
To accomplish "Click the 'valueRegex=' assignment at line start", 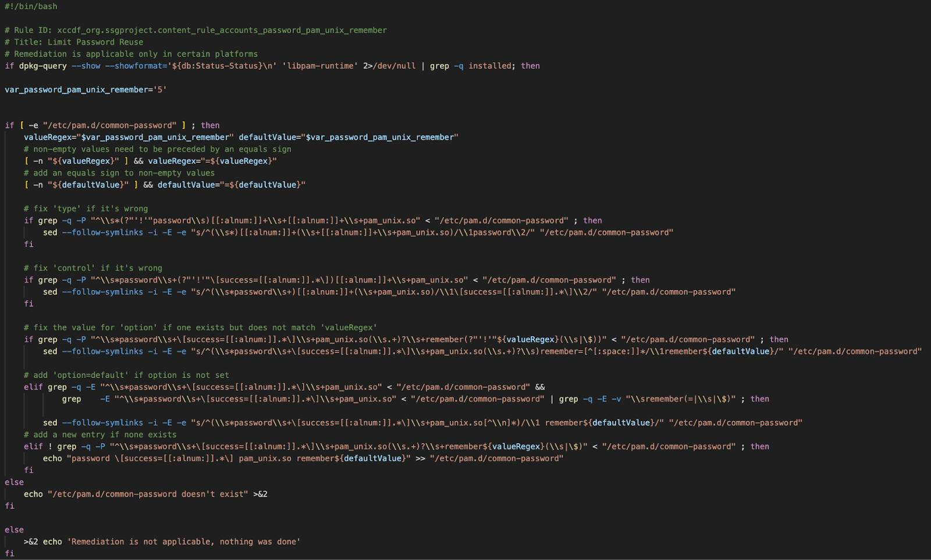I will tap(129, 137).
